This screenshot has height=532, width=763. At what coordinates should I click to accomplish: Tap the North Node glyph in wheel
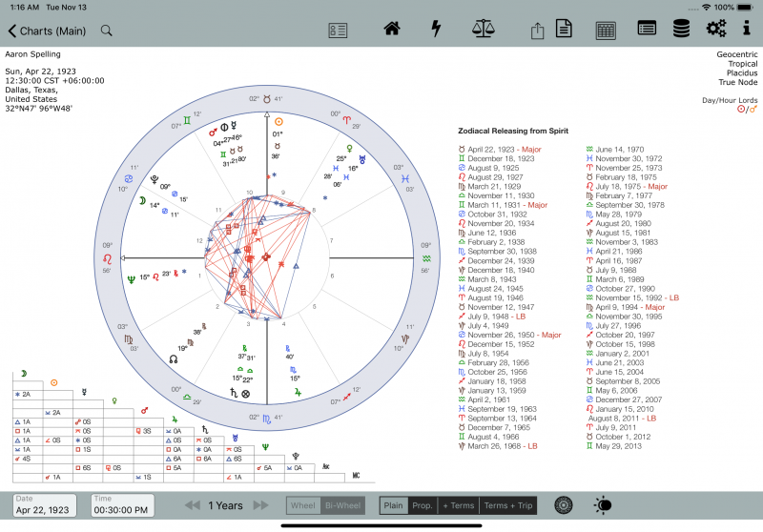(174, 359)
